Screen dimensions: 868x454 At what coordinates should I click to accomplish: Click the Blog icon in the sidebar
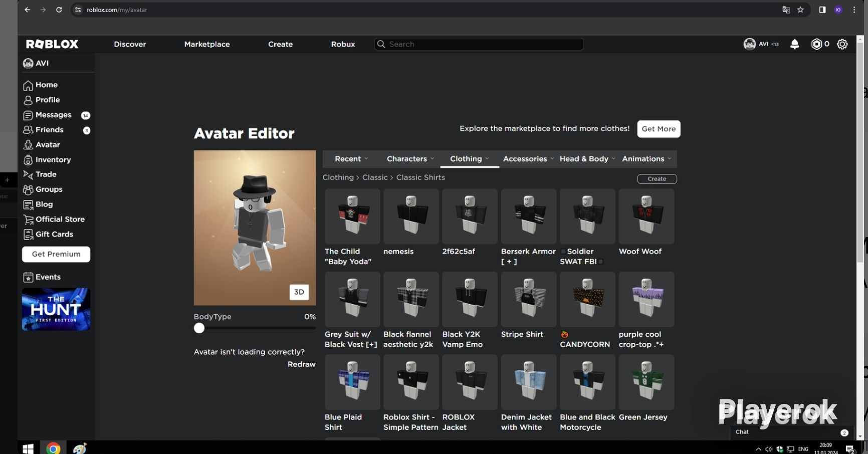coord(28,204)
